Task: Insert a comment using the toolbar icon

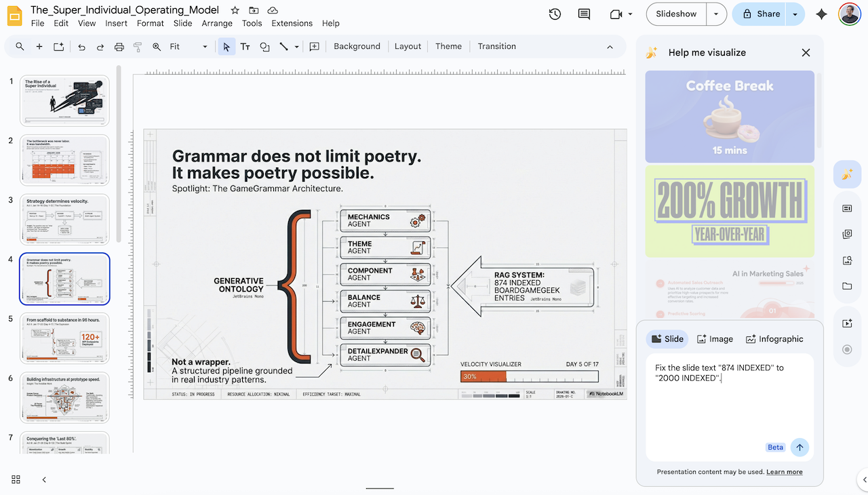Action: [314, 46]
